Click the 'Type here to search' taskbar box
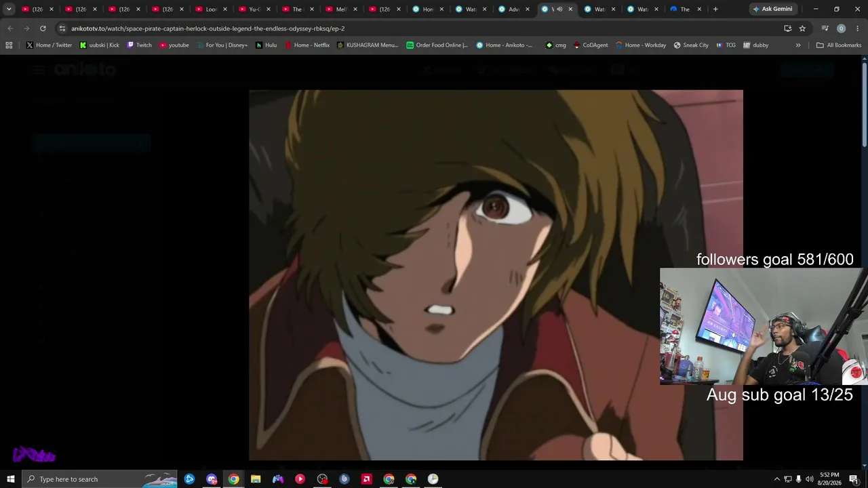The image size is (868, 488). [x=100, y=479]
